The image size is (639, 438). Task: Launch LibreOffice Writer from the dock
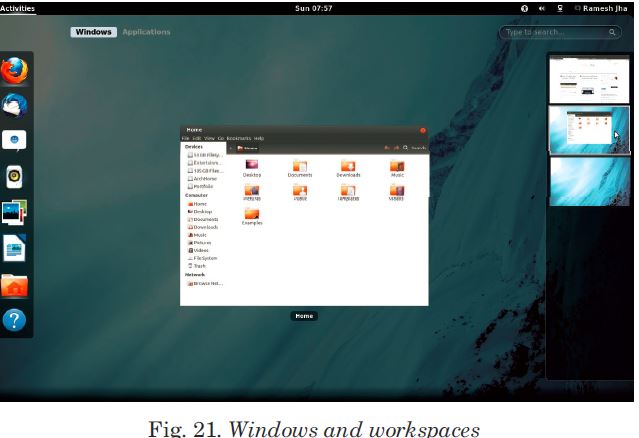click(15, 248)
